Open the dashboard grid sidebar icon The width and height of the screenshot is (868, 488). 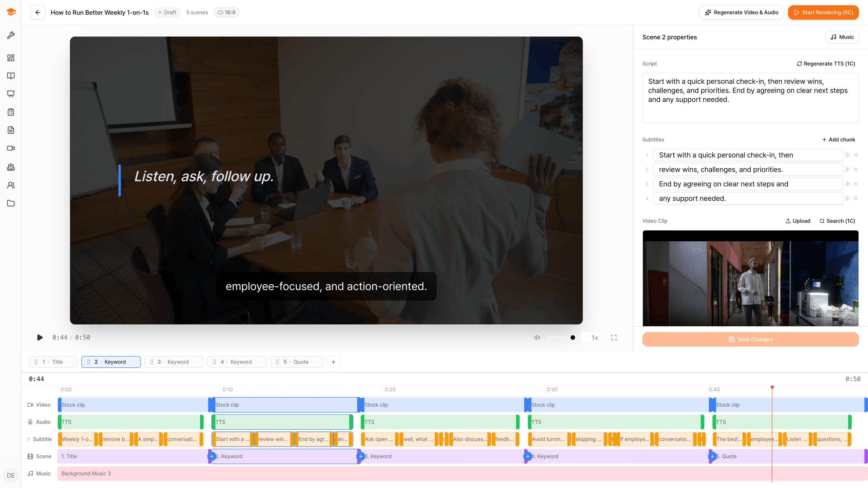11,58
